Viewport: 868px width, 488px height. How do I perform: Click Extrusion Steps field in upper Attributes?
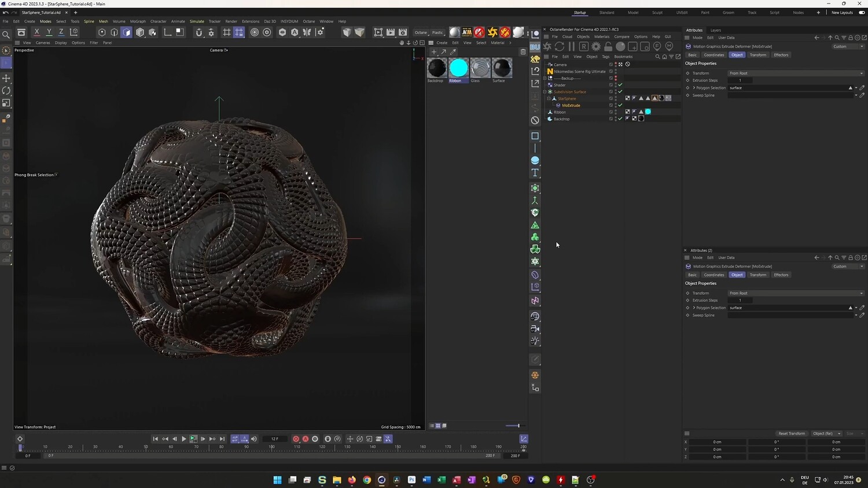coord(740,80)
